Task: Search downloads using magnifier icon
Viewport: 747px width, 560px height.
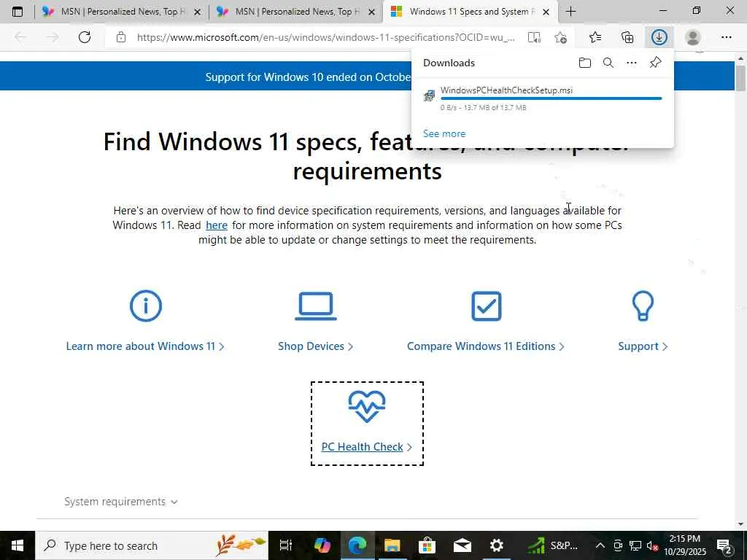Action: click(x=608, y=63)
